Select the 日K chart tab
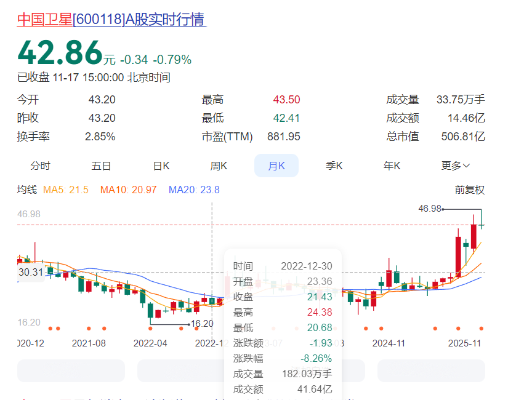This screenshot has height=400, width=532. (161, 166)
